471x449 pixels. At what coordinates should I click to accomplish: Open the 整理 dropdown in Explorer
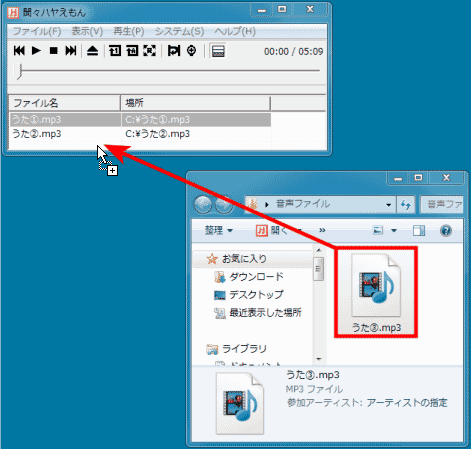[x=219, y=230]
